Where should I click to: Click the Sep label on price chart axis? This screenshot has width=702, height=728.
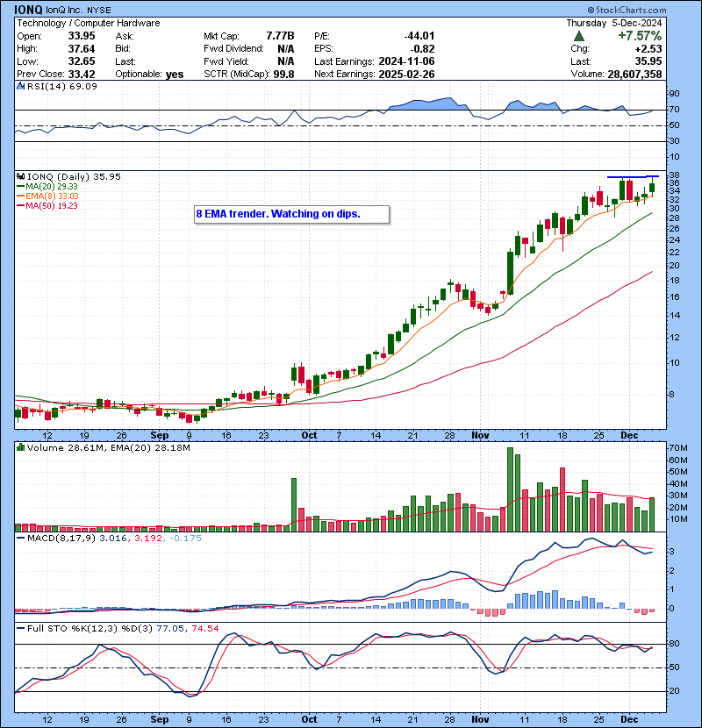click(x=160, y=436)
